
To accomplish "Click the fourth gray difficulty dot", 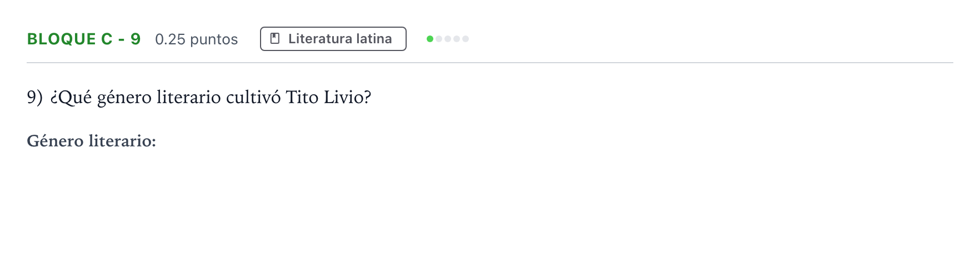I will pyautogui.click(x=457, y=39).
